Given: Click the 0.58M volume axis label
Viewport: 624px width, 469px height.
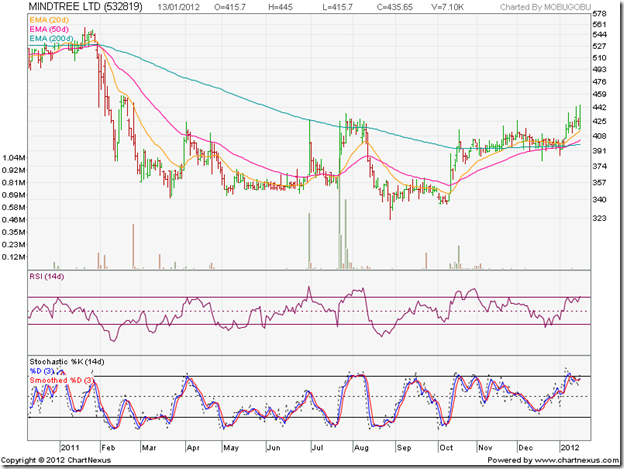Looking at the screenshot, I should pyautogui.click(x=14, y=207).
